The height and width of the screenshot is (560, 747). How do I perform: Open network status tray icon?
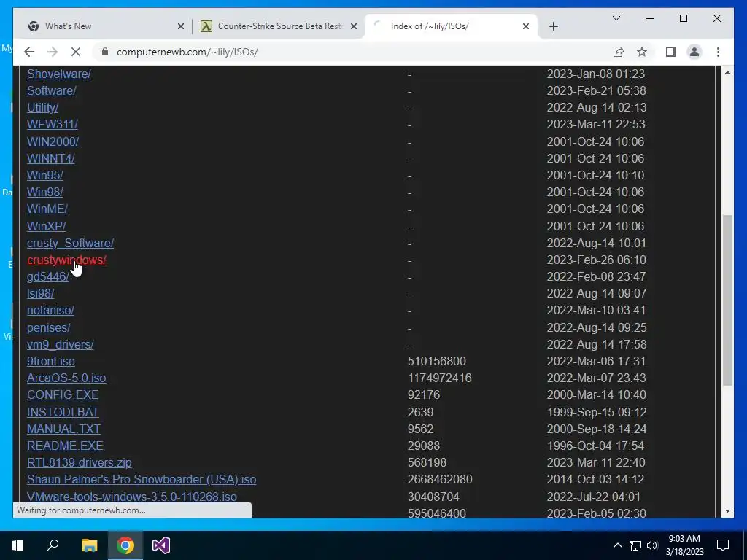tap(635, 545)
